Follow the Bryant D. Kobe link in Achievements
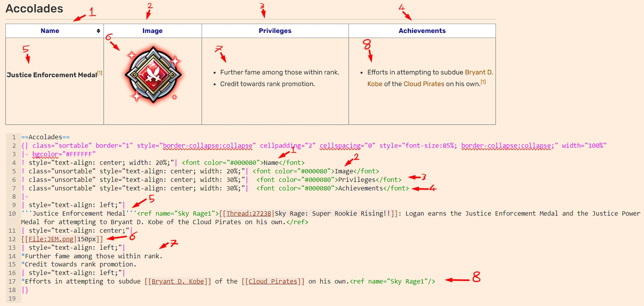 click(430, 78)
